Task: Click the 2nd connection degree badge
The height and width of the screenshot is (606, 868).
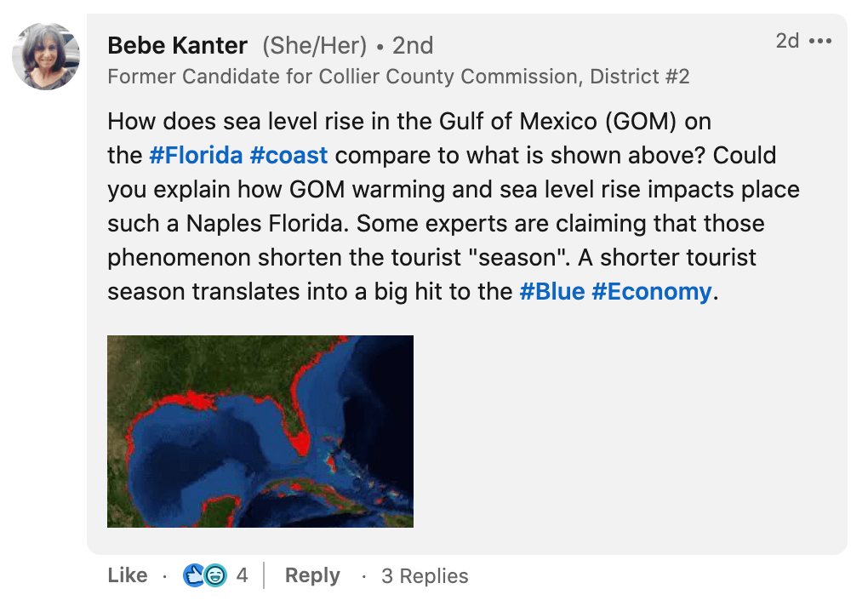Action: pyautogui.click(x=414, y=45)
